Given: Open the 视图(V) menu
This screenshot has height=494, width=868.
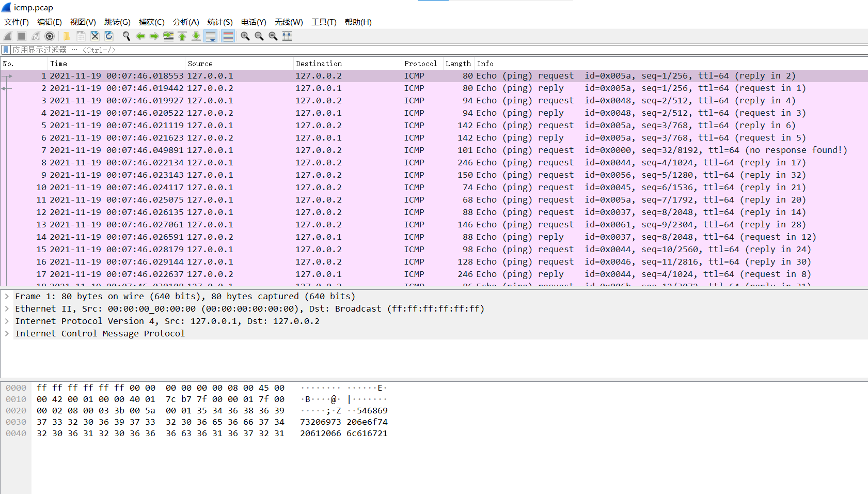Looking at the screenshot, I should click(x=83, y=22).
